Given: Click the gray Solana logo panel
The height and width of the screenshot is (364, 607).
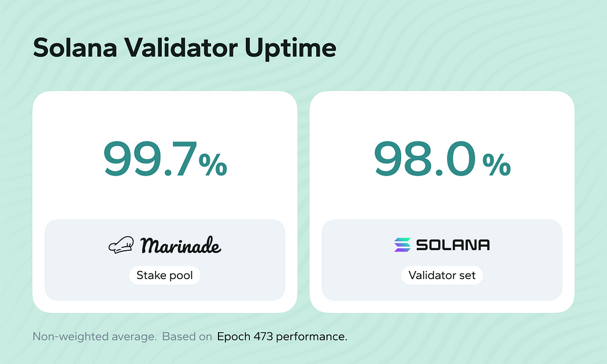Looking at the screenshot, I should [442, 260].
